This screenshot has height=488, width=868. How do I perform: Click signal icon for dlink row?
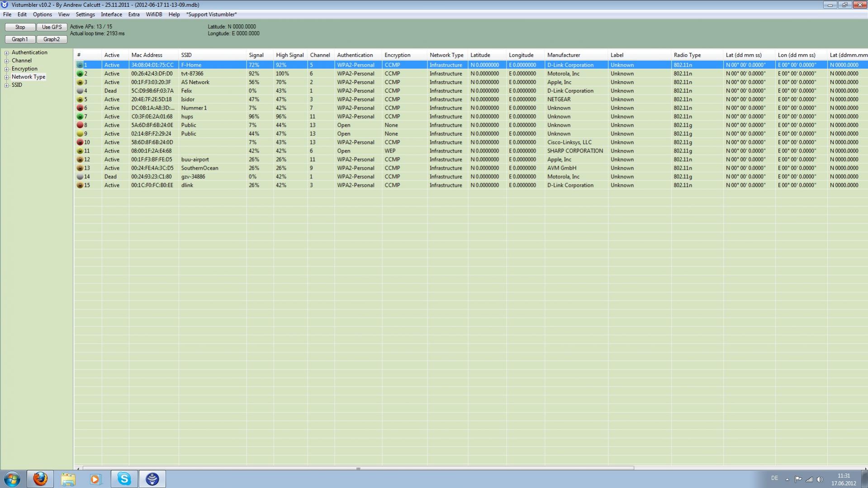point(80,185)
